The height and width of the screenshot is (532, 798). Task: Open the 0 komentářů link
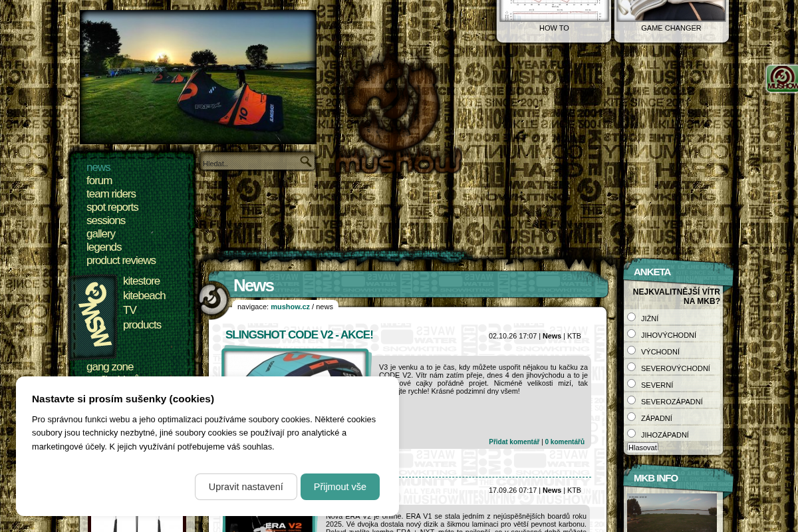pyautogui.click(x=565, y=442)
